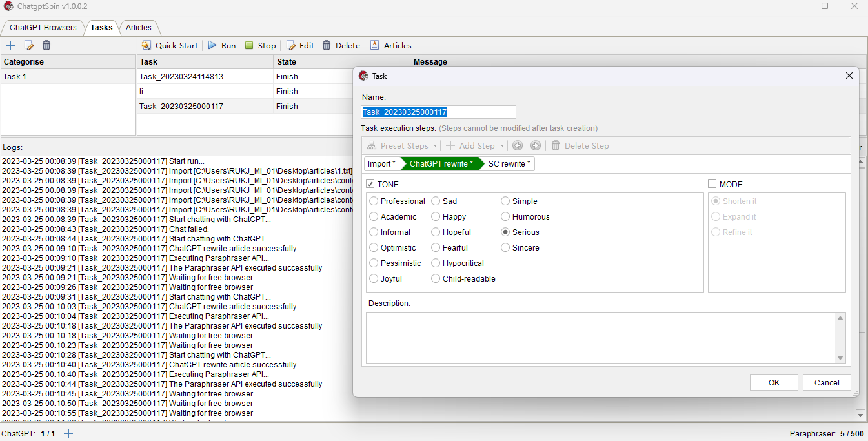Move step right with the right arrow icon

click(x=536, y=146)
